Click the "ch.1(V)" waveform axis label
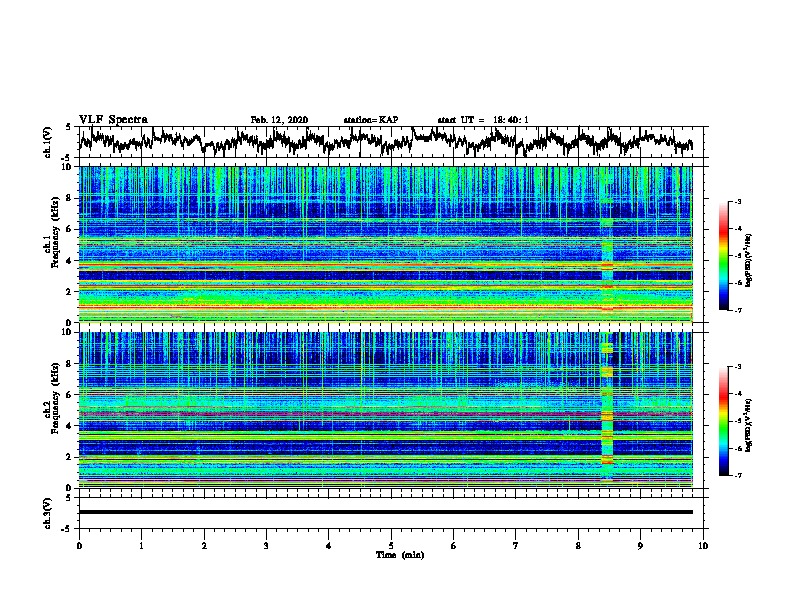 48,142
